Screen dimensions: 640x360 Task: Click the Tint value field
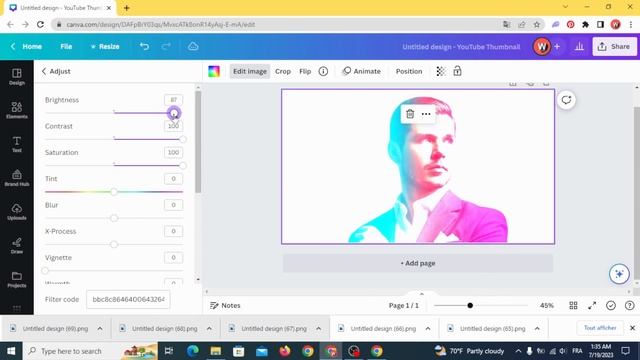pos(173,178)
